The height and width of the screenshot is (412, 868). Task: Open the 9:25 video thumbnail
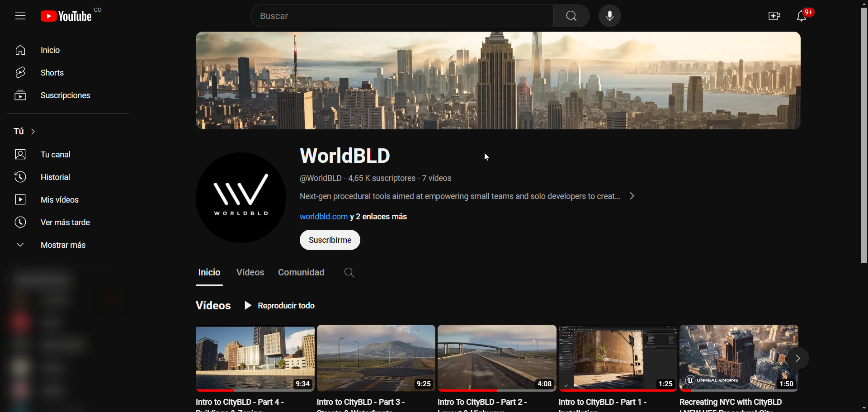coord(376,358)
